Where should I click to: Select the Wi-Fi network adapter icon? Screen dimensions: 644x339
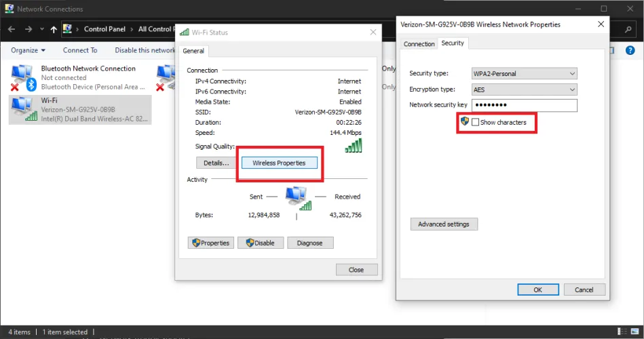(22, 108)
